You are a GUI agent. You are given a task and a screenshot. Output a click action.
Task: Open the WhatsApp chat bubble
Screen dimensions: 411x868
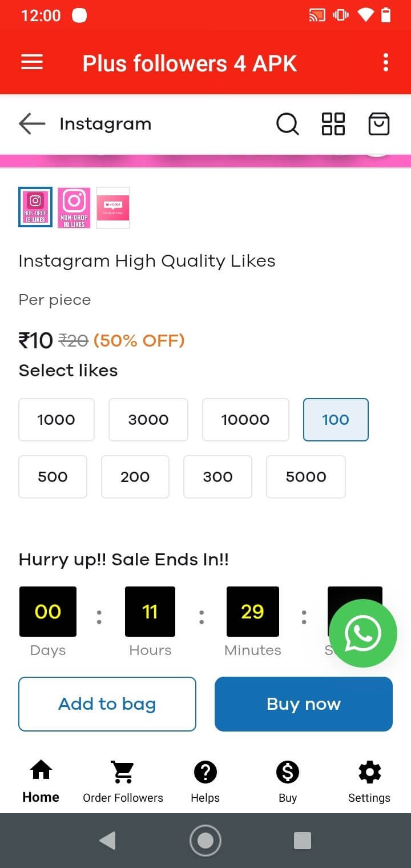tap(363, 633)
